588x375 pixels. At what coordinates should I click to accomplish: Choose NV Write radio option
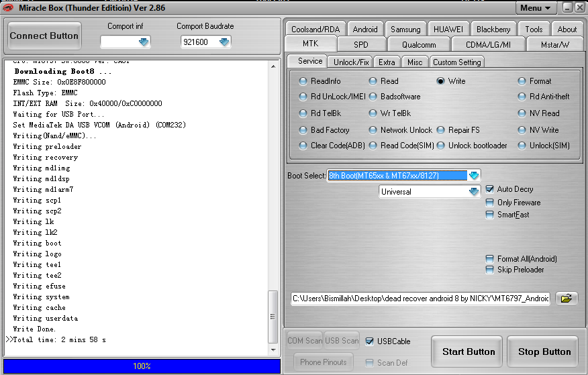522,130
